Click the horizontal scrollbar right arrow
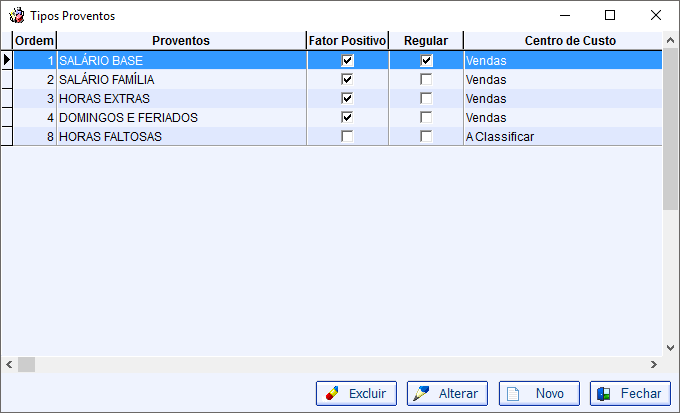Viewport: 680px width, 413px height. click(654, 364)
